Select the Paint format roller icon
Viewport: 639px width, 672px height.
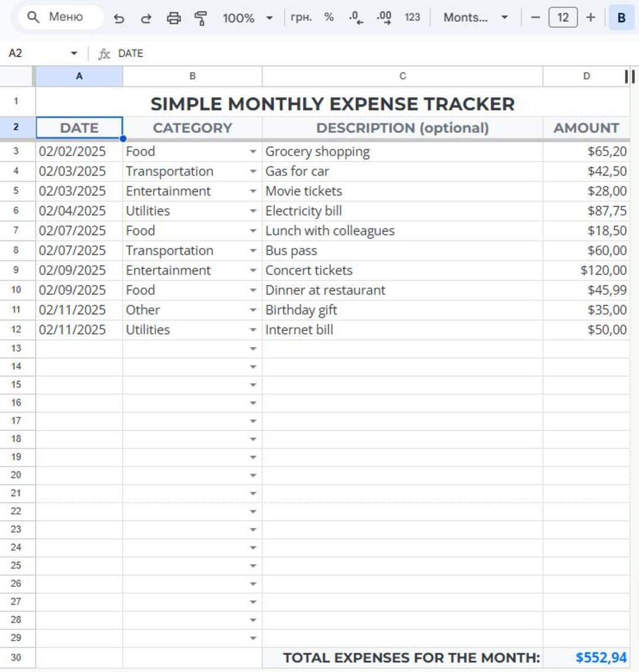(201, 18)
